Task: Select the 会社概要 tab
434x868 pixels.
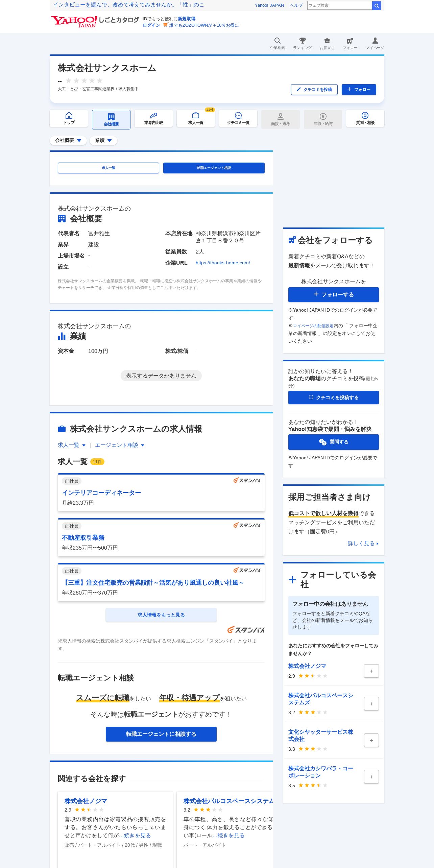Action: tap(111, 119)
